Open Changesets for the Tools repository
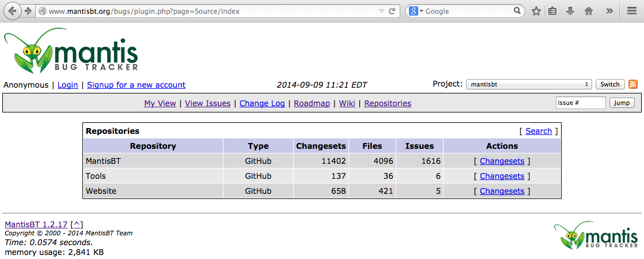This screenshot has height=259, width=644. pyautogui.click(x=502, y=176)
